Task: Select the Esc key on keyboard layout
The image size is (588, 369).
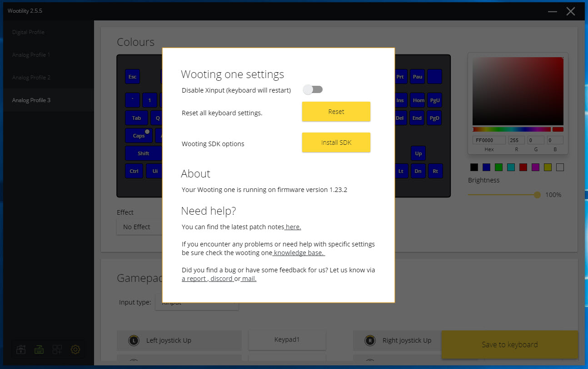Action: (x=132, y=77)
